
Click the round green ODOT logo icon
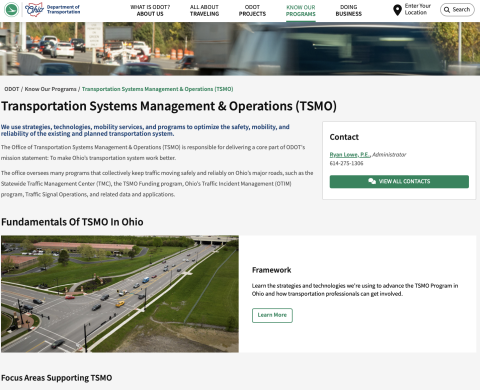point(11,9)
